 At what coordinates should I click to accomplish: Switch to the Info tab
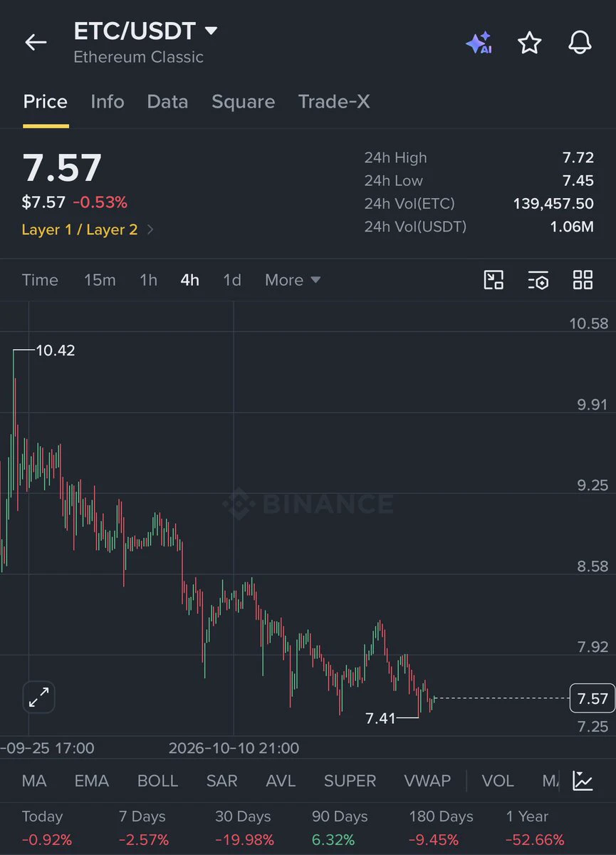tap(108, 102)
